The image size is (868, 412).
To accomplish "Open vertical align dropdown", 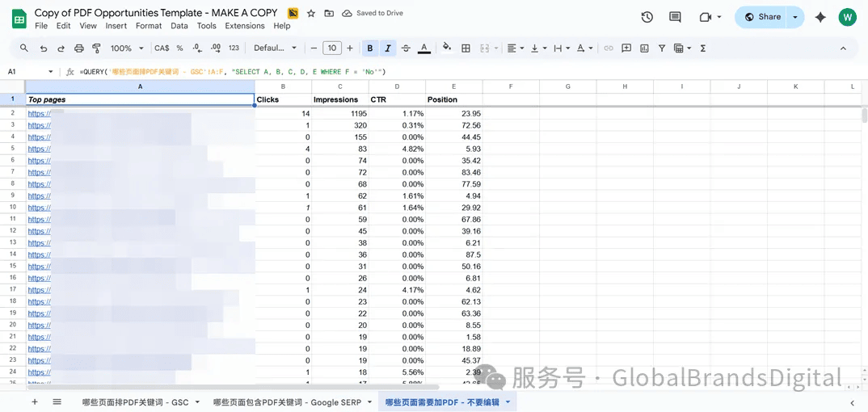I will (x=538, y=48).
